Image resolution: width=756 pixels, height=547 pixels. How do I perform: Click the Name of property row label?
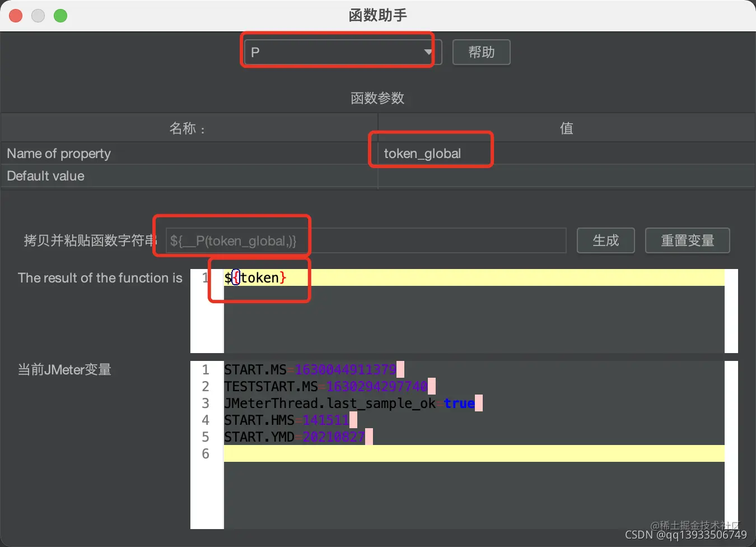pyautogui.click(x=59, y=153)
